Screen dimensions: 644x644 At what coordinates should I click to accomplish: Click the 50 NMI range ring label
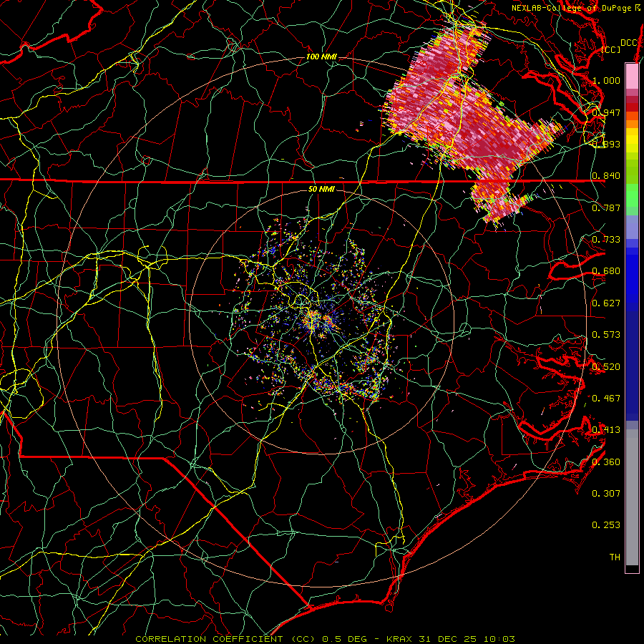coord(321,189)
